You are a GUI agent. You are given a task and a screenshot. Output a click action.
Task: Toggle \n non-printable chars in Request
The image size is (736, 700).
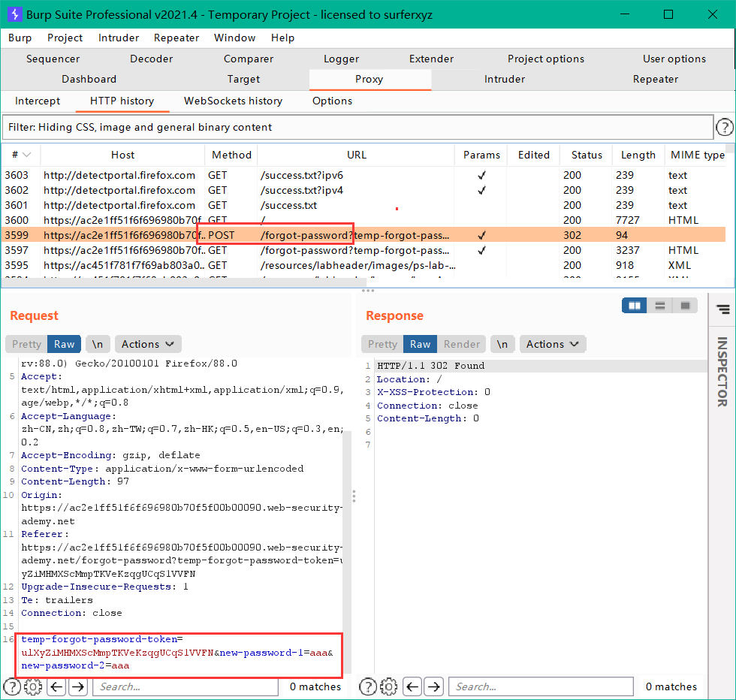point(98,344)
